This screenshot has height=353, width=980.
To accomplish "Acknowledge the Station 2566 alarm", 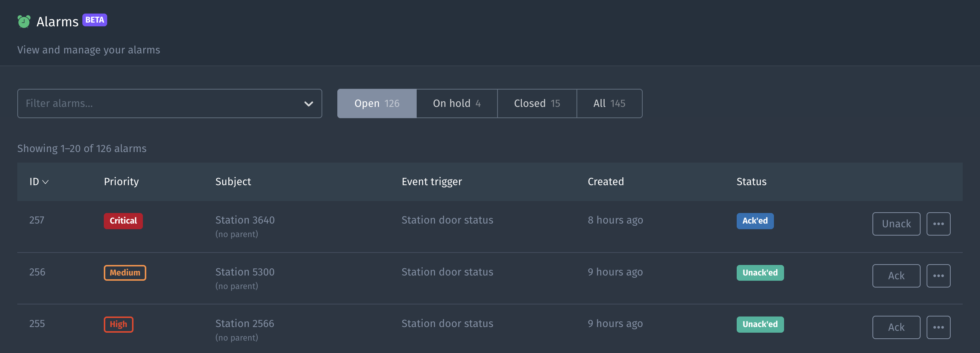I will click(896, 327).
